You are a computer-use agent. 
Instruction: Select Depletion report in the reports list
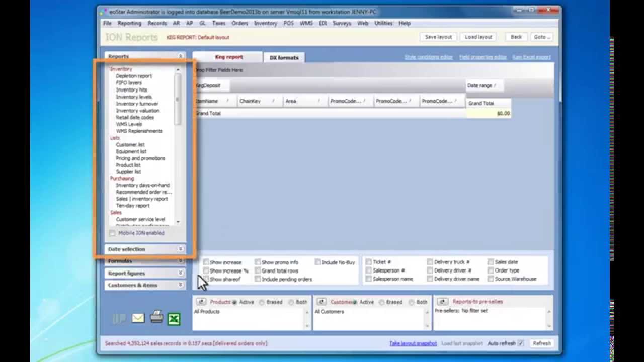(134, 76)
